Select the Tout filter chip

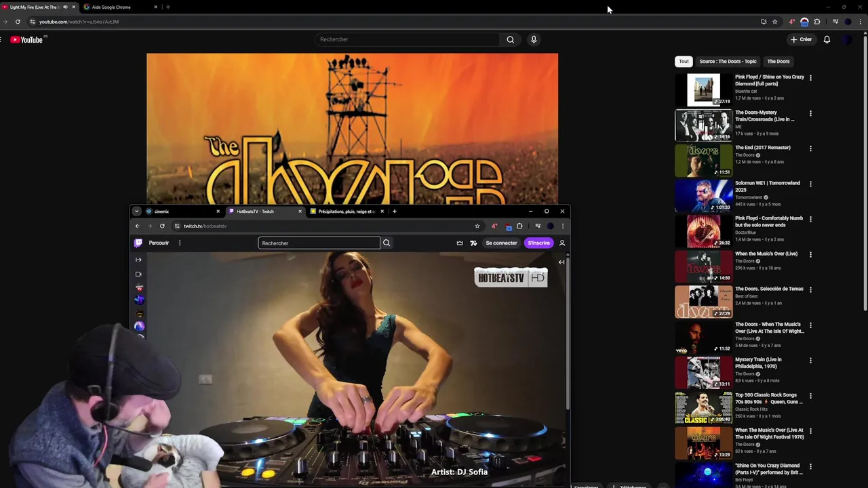(x=684, y=62)
